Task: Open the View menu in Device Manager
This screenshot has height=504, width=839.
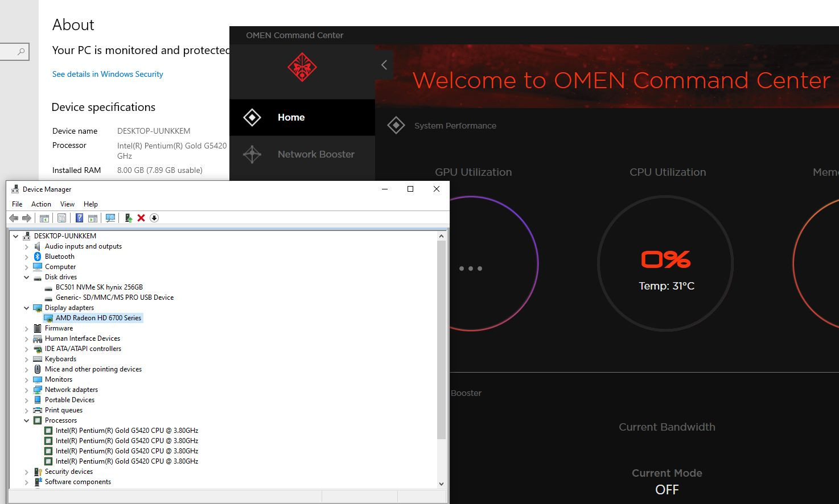Action: [67, 204]
